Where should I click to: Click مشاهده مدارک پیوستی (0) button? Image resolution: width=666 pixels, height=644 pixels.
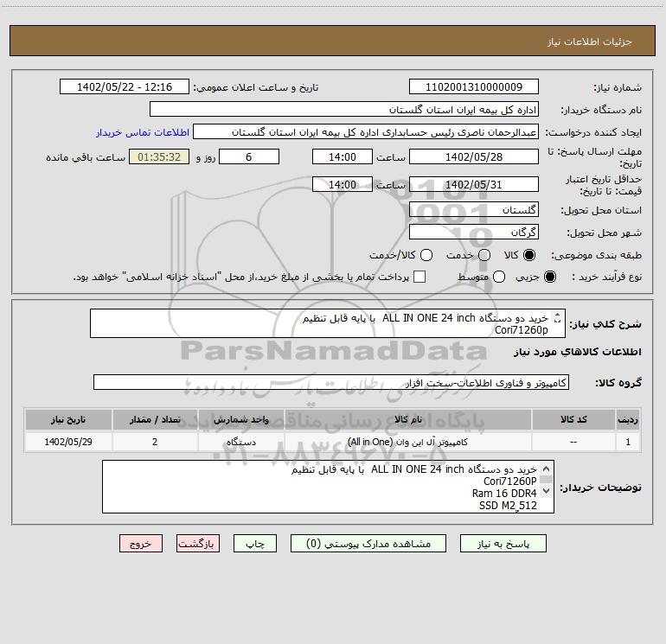tap(368, 544)
